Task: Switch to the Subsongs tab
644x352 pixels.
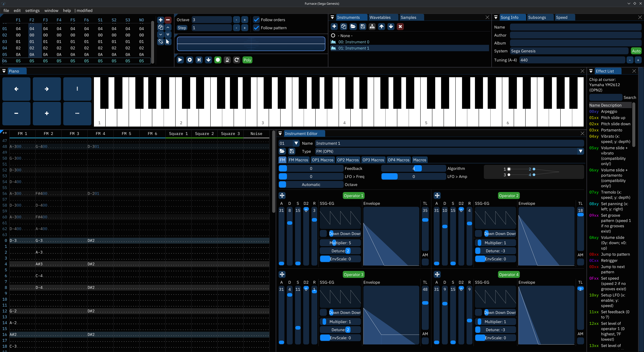Action: click(x=537, y=17)
